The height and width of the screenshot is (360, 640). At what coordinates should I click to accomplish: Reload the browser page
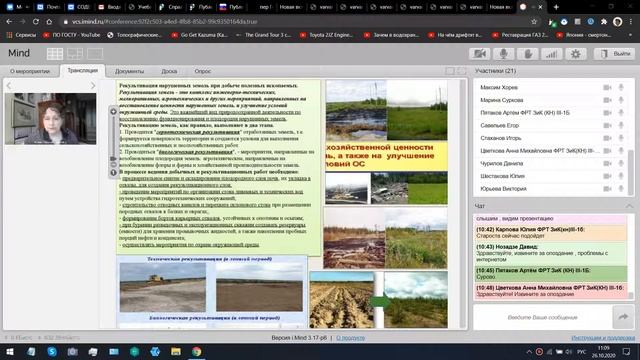tap(36, 22)
